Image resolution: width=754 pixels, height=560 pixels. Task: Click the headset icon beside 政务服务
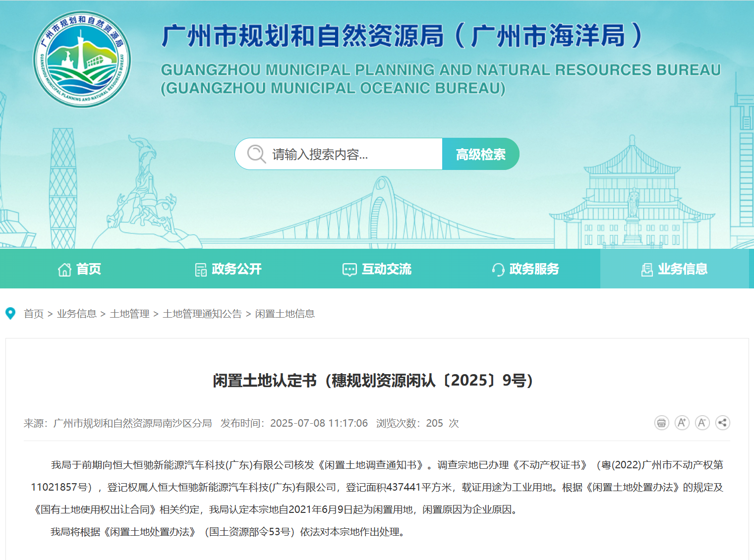pyautogui.click(x=498, y=270)
